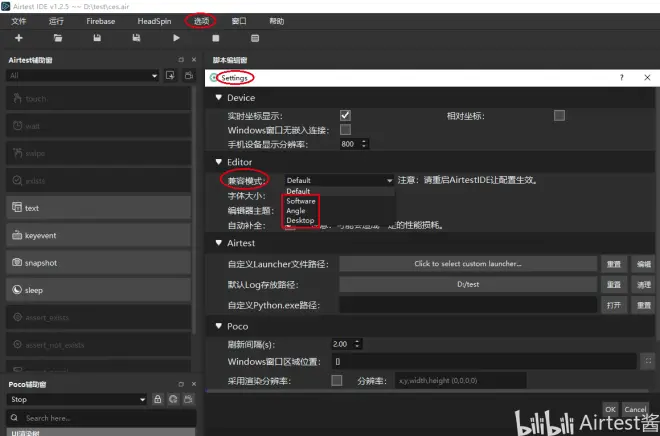
Task: Click 清理 beside the Log path
Action: [643, 284]
